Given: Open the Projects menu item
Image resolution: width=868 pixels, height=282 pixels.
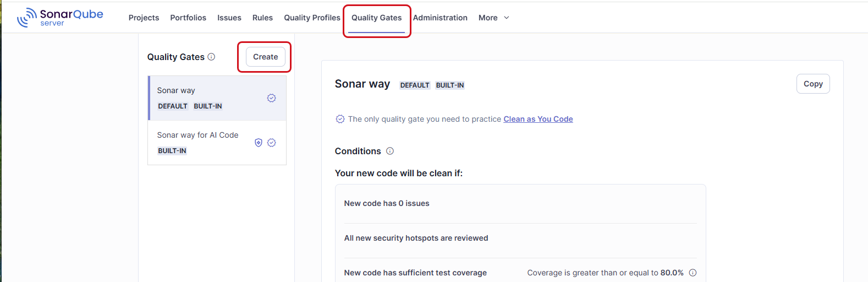Looking at the screenshot, I should pyautogui.click(x=144, y=18).
